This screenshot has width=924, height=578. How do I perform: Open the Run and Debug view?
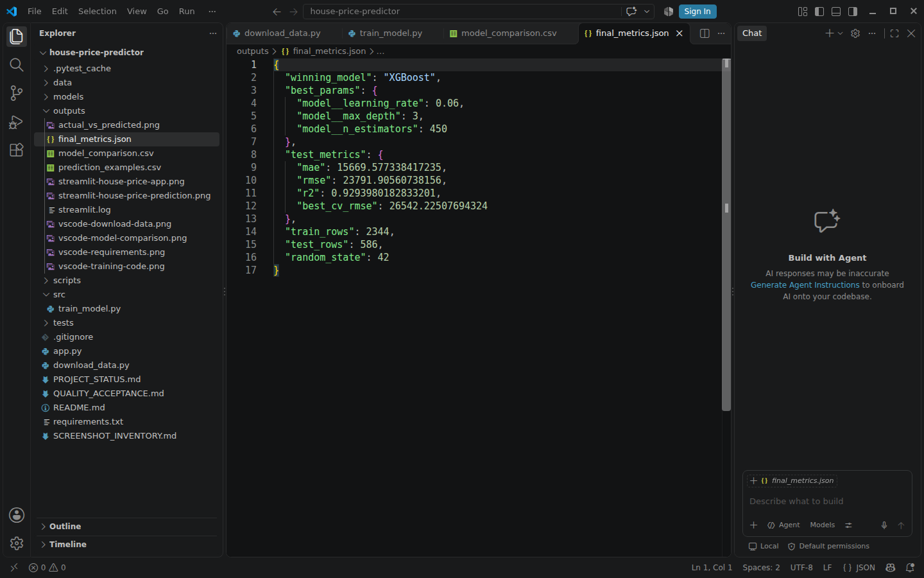(17, 121)
